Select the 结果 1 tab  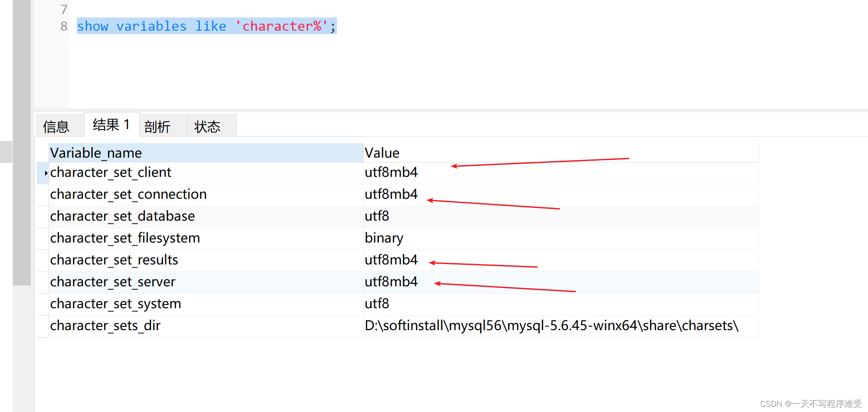[x=112, y=125]
